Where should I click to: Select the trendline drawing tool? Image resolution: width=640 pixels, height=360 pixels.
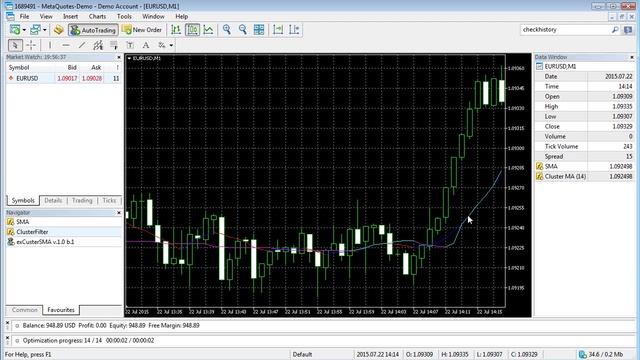[x=82, y=45]
